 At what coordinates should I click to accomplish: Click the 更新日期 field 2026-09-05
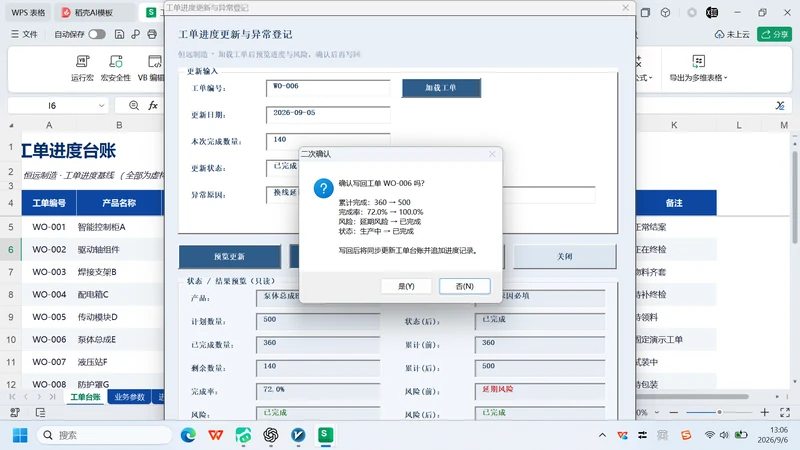coord(328,115)
